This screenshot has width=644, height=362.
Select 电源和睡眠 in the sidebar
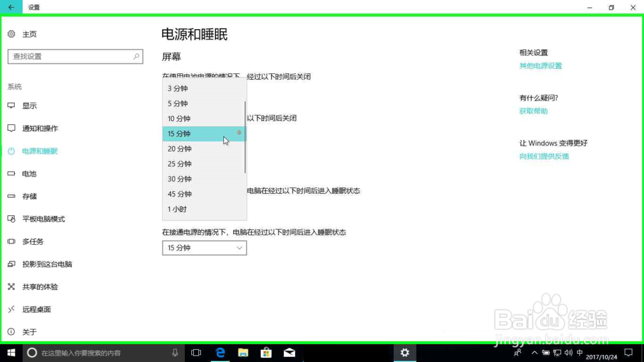40,151
